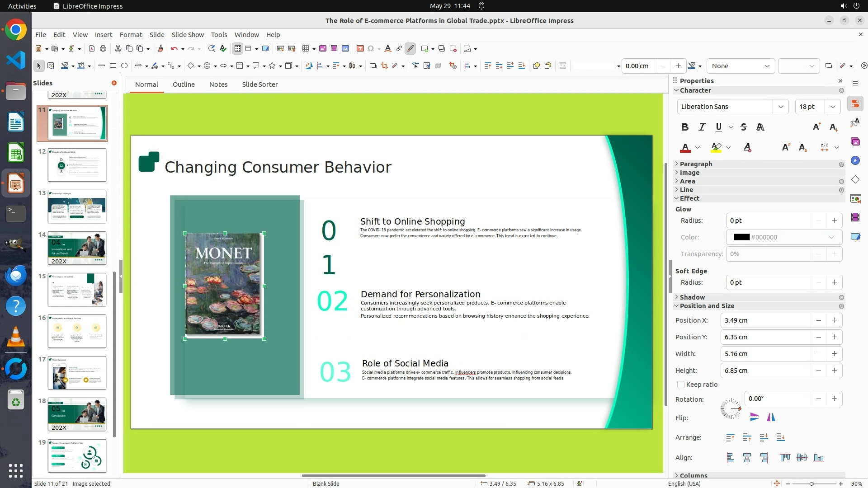This screenshot has height=488, width=868.
Task: Switch to the Slide Sorter tab
Action: pos(259,84)
